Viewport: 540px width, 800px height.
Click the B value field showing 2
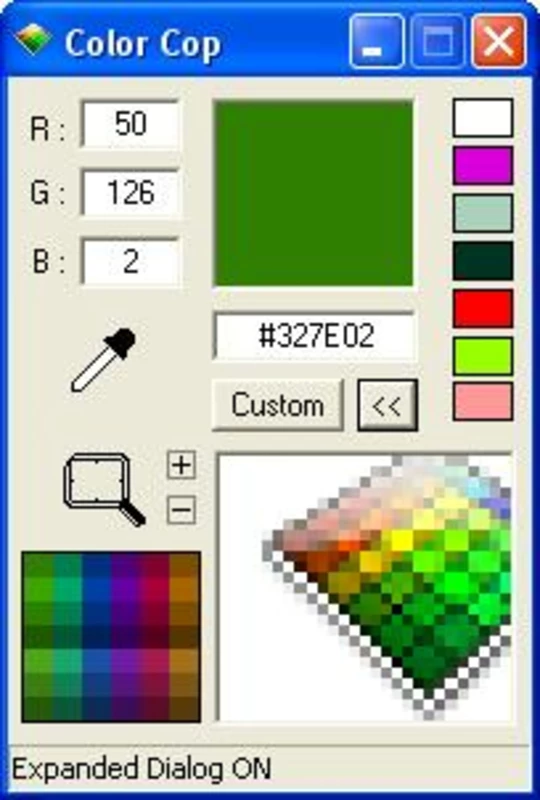pos(130,262)
